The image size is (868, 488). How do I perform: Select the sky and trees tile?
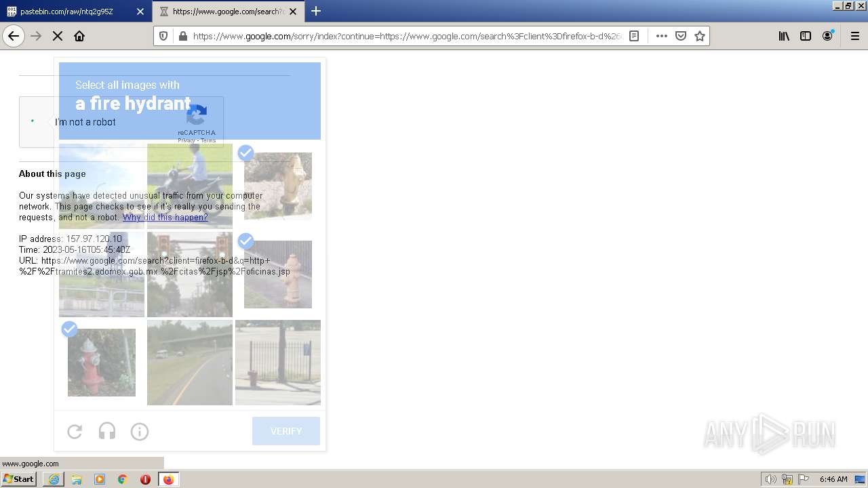[102, 186]
